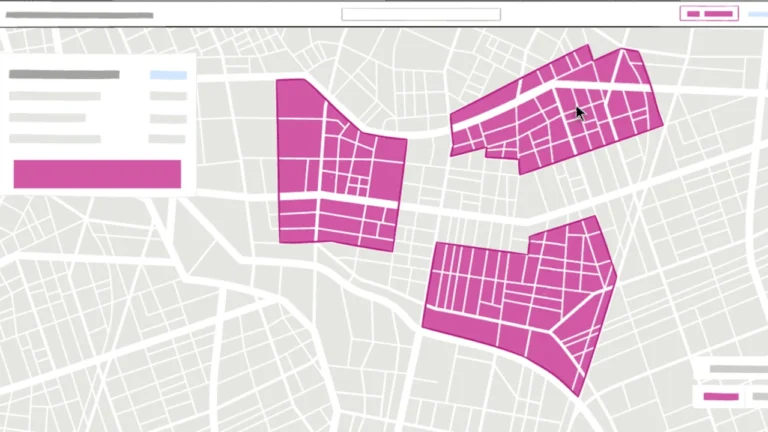Select the third gray list row in left panel
The width and height of the screenshot is (768, 432).
55,139
